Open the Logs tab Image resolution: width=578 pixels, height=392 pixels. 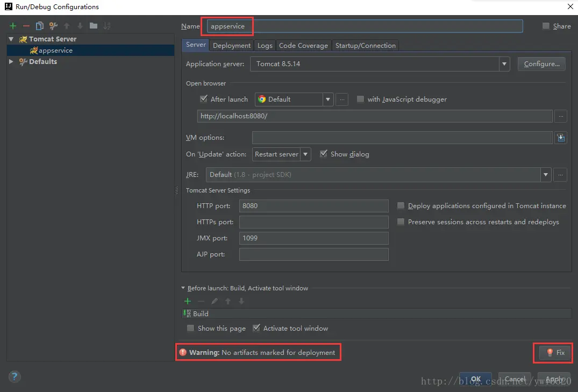[x=265, y=45]
